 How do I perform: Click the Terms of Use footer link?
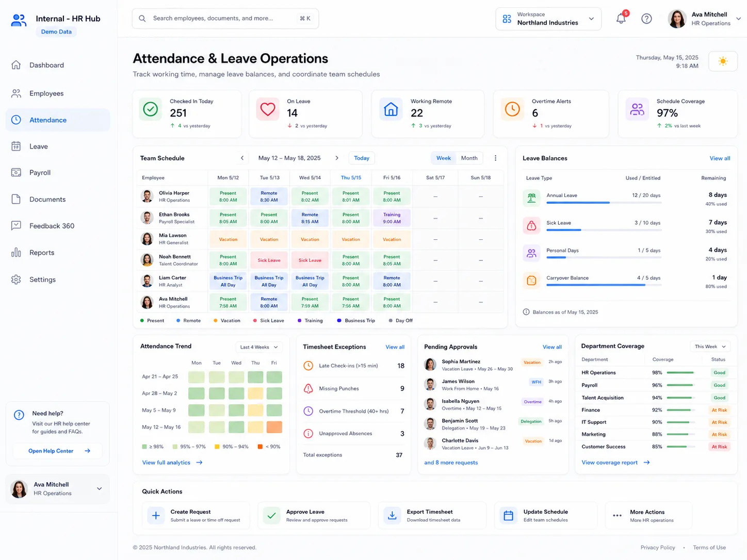point(709,548)
